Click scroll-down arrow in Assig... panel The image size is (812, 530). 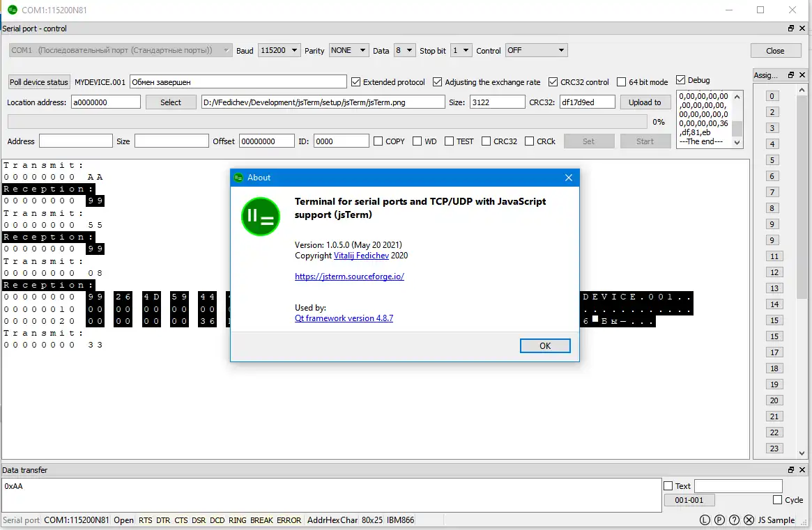pos(802,453)
